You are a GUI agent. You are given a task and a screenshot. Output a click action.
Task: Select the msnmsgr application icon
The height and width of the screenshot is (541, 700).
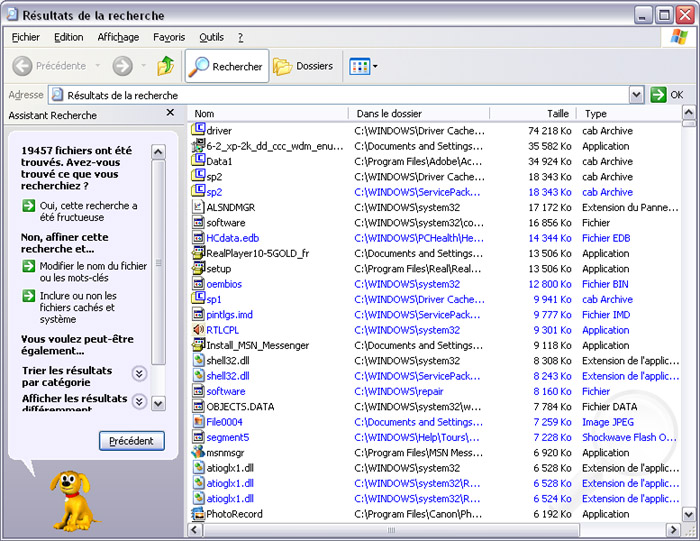[198, 453]
